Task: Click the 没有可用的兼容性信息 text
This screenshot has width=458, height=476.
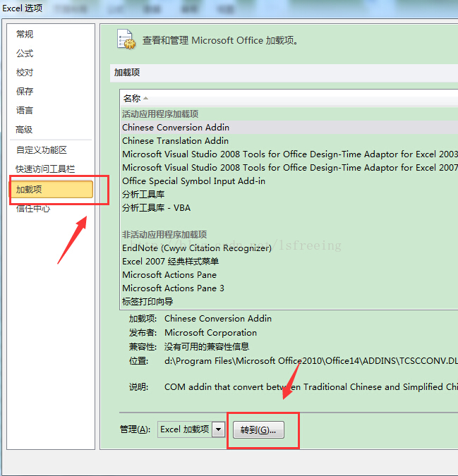Action: coord(207,347)
